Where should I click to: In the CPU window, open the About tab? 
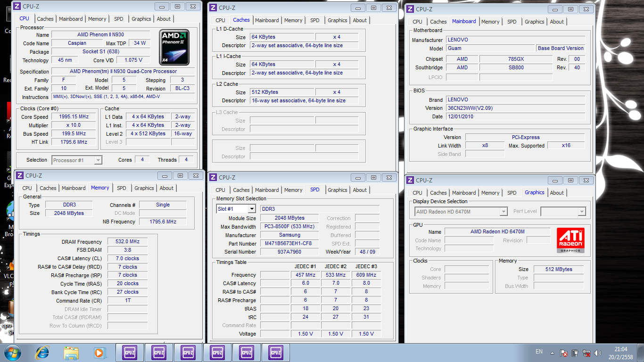point(164,19)
